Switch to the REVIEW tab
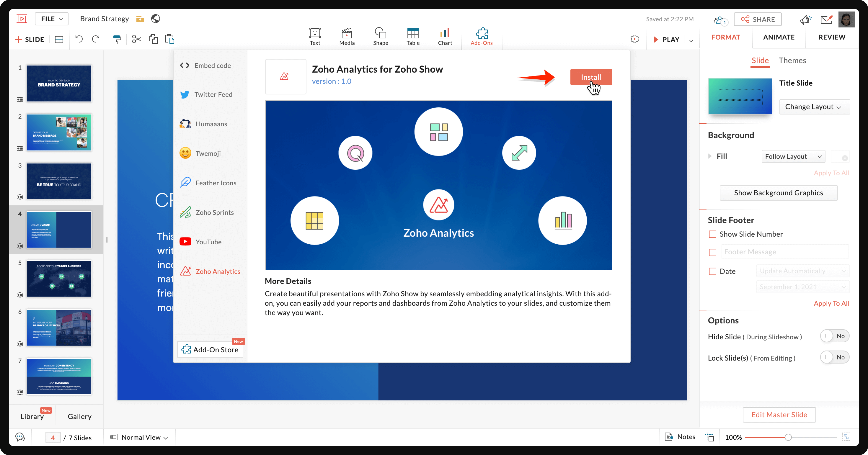868x455 pixels. pyautogui.click(x=832, y=37)
